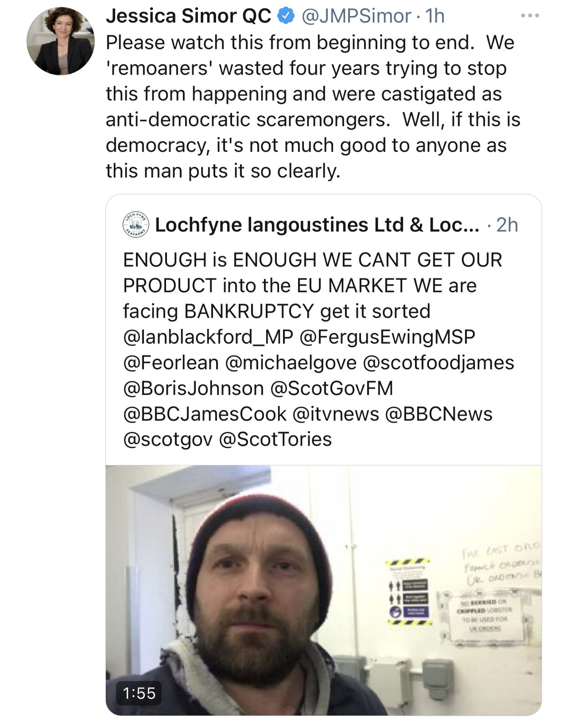The image size is (562, 728).
Task: Open the @itvnews mention
Action: 335,414
